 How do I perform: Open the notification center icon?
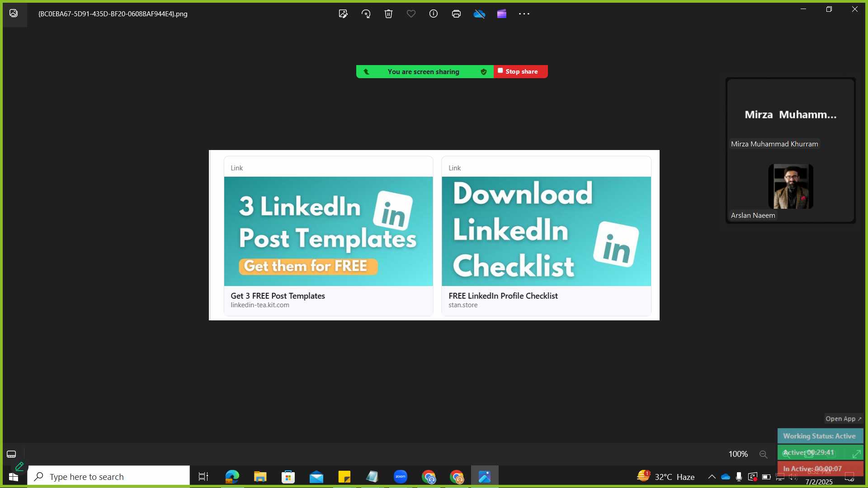pyautogui.click(x=849, y=477)
